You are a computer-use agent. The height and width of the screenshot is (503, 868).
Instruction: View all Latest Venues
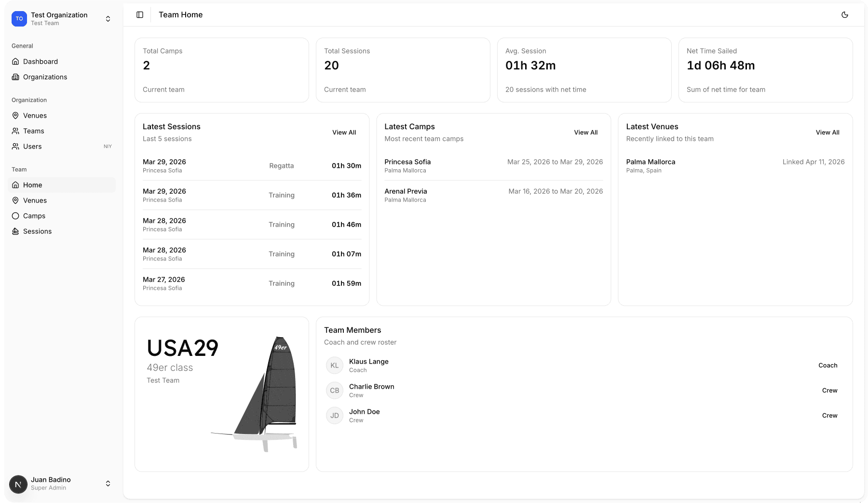coord(827,133)
